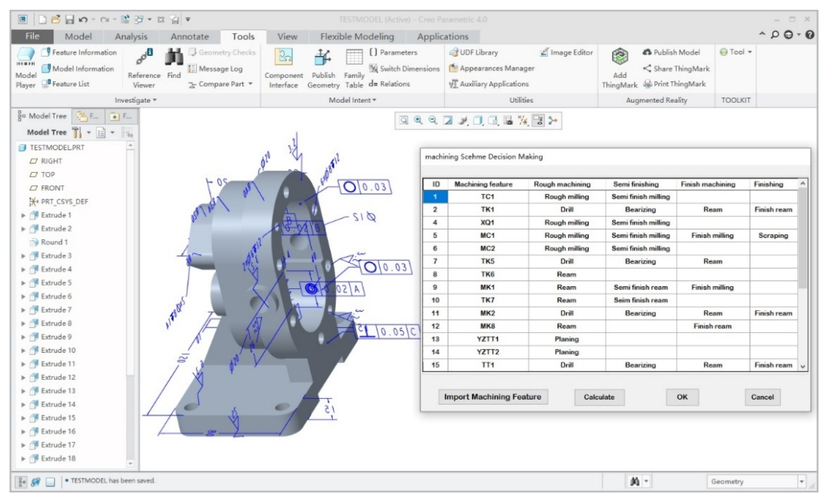This screenshot has height=504, width=825.
Task: Click the Save icon in quick access toolbar
Action: click(69, 19)
